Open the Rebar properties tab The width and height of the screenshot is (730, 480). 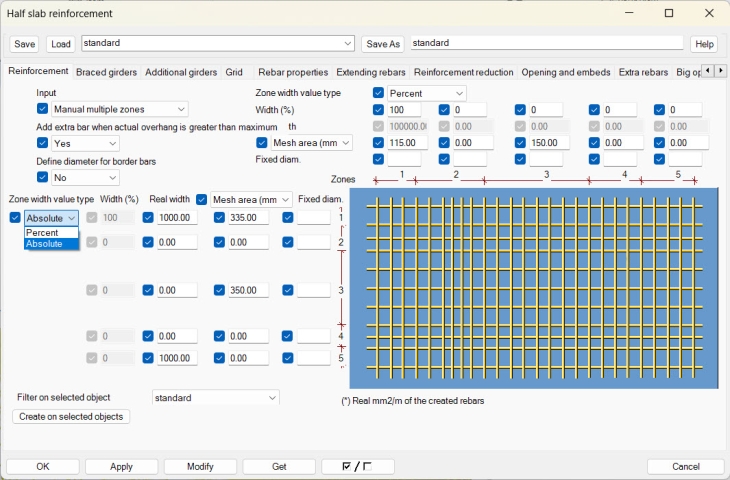(x=293, y=72)
